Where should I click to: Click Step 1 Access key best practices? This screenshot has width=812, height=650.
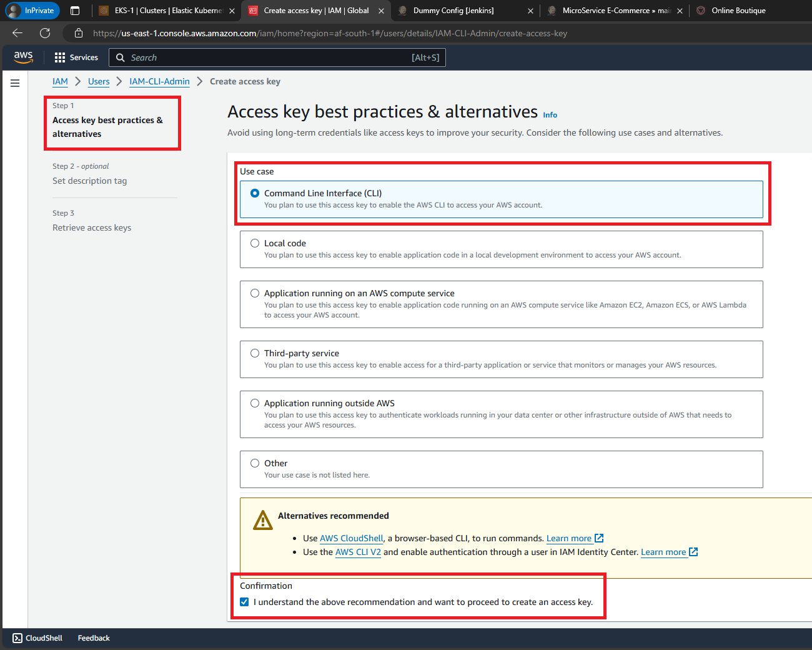coord(107,127)
